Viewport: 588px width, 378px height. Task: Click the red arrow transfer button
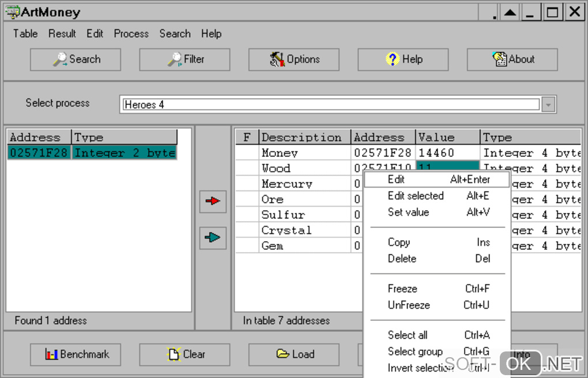point(213,201)
